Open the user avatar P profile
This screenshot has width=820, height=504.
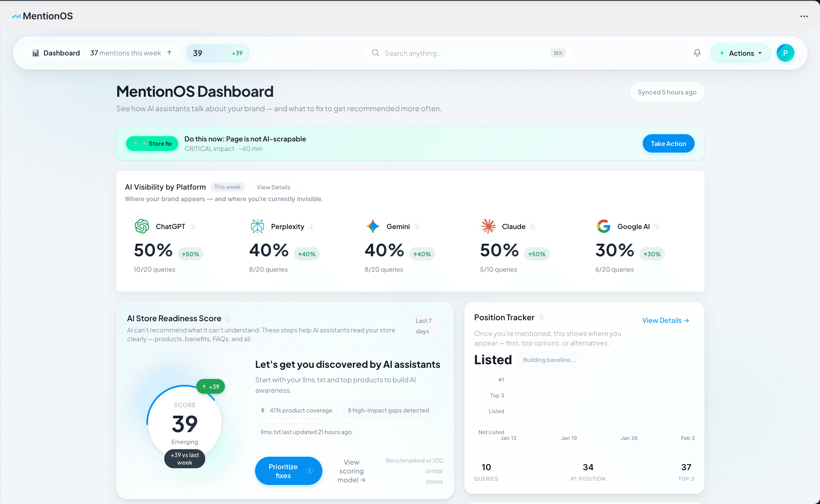click(x=785, y=53)
